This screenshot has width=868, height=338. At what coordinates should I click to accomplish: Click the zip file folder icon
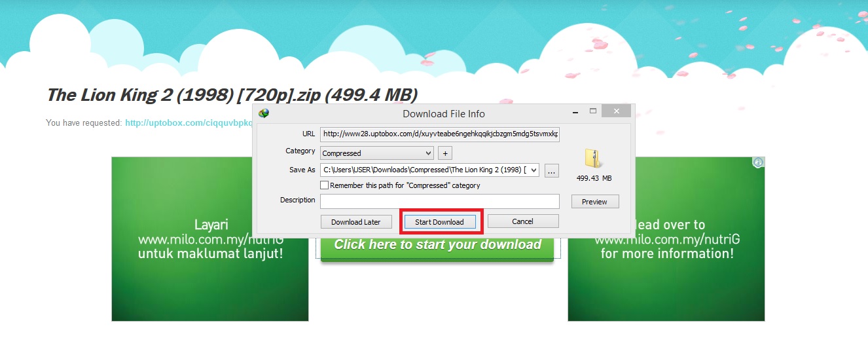[x=593, y=159]
